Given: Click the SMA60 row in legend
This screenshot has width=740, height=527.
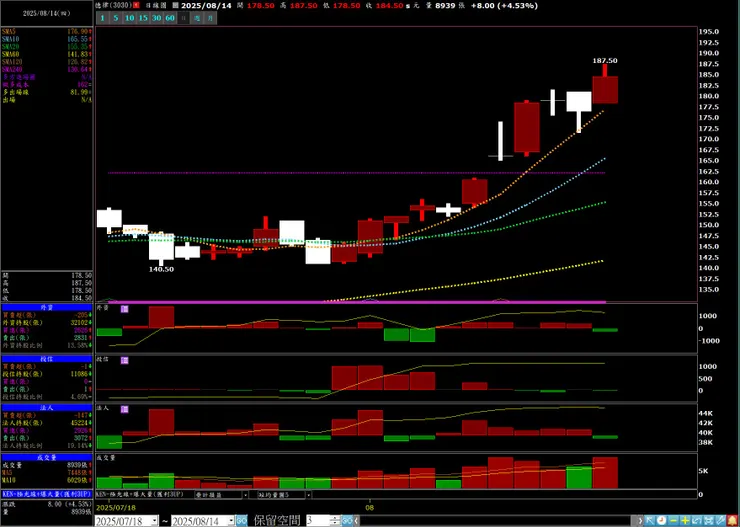Looking at the screenshot, I should coord(47,54).
